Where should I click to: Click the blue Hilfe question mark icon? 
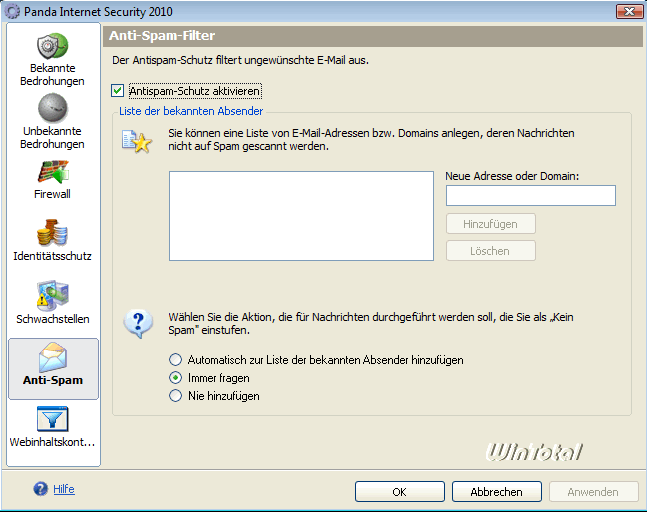point(40,489)
